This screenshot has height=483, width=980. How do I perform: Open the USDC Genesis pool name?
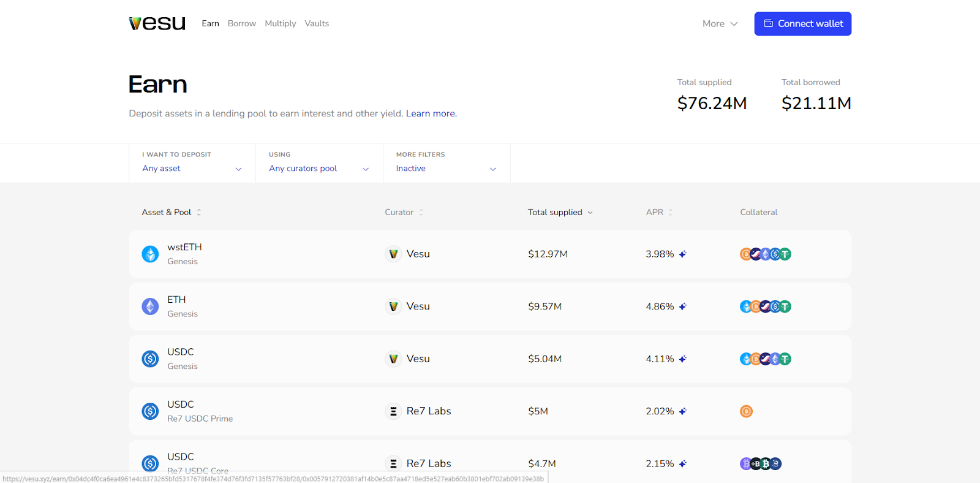pyautogui.click(x=183, y=359)
